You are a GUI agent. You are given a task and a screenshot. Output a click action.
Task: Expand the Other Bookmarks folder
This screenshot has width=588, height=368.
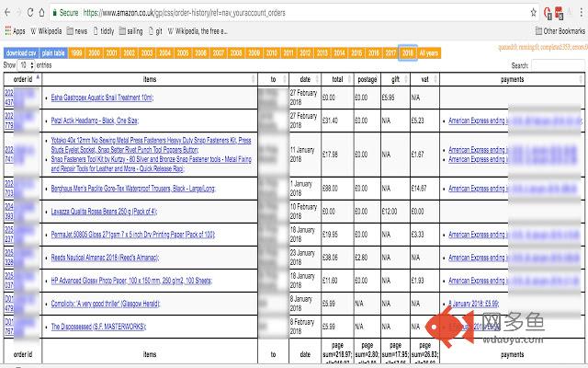coord(560,31)
